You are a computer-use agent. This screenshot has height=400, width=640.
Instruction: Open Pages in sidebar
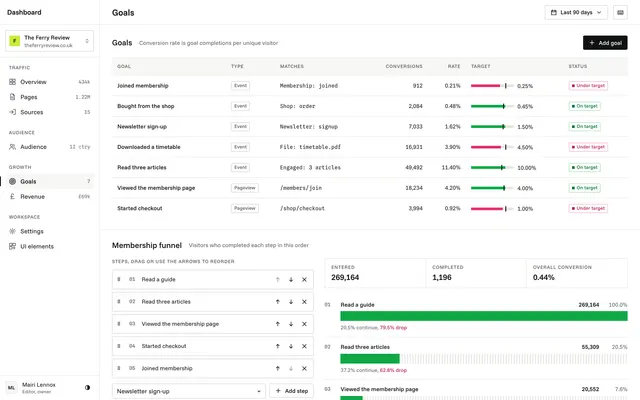tap(49, 97)
